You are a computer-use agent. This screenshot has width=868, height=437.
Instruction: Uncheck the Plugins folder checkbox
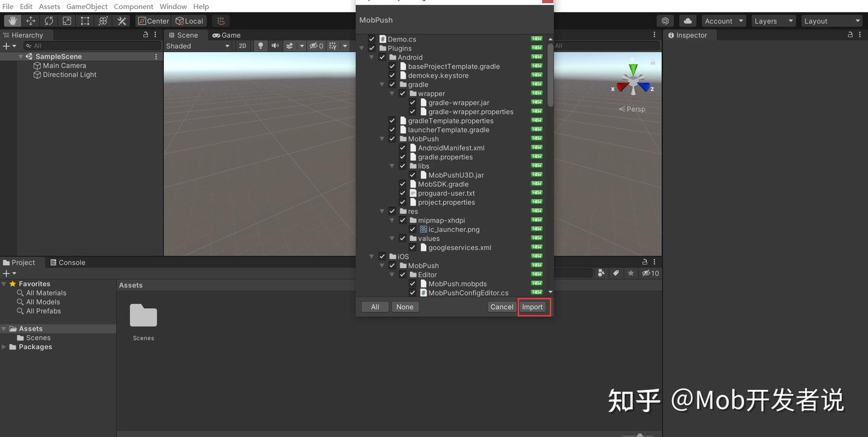372,48
